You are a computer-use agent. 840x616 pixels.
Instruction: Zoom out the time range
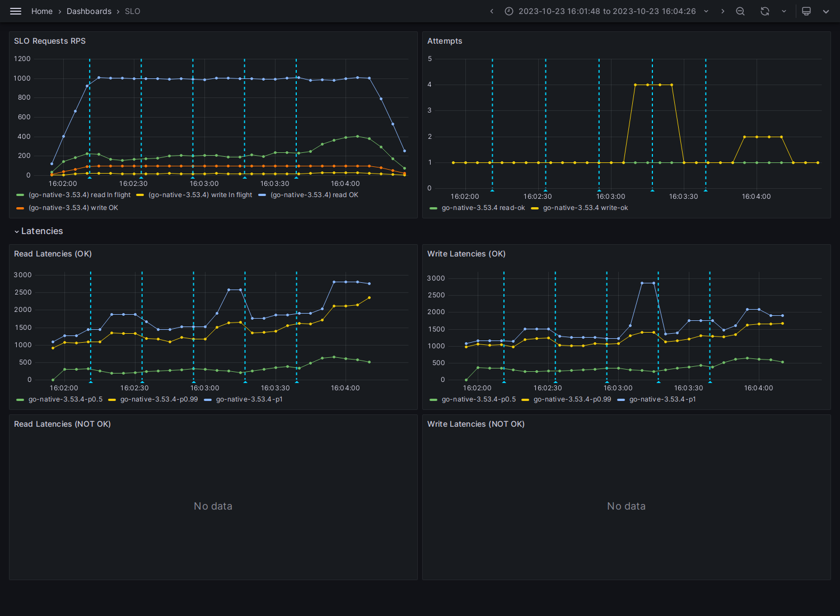click(740, 11)
